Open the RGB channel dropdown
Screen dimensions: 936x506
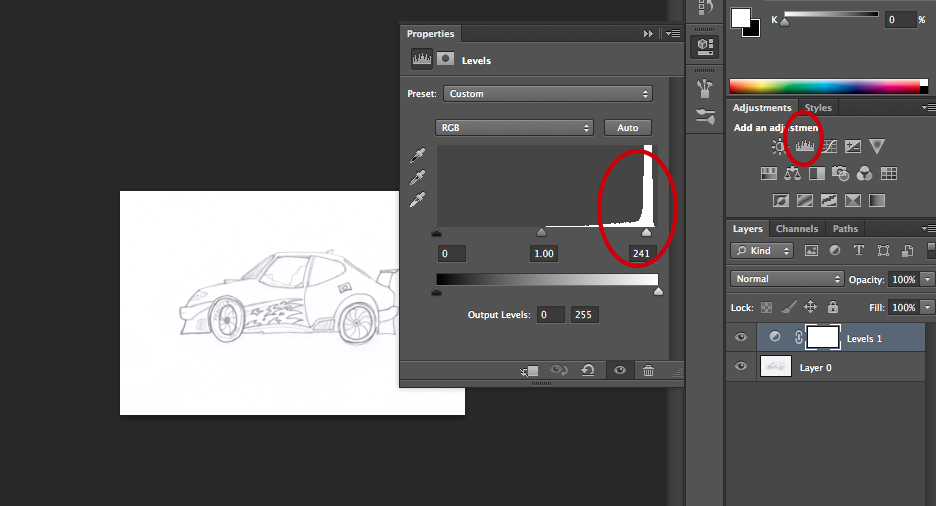pos(515,128)
